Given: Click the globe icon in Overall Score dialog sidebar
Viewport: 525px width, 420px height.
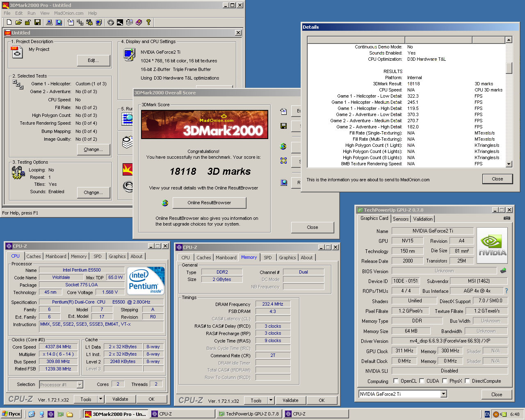Looking at the screenshot, I should (x=283, y=146).
